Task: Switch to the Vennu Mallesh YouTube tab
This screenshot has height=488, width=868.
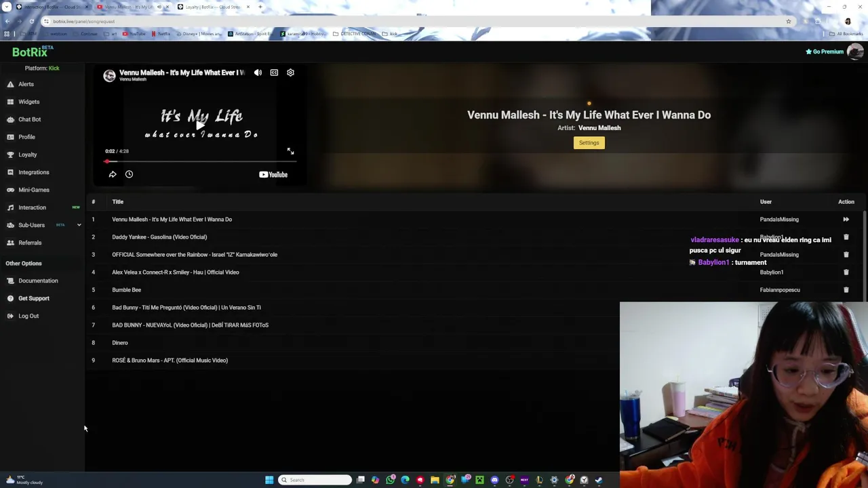Action: [129, 7]
